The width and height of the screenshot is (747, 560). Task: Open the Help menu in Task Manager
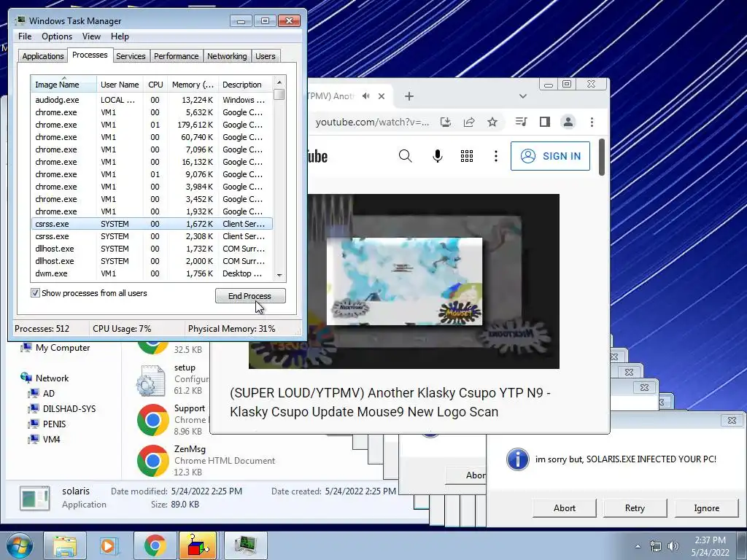(120, 36)
